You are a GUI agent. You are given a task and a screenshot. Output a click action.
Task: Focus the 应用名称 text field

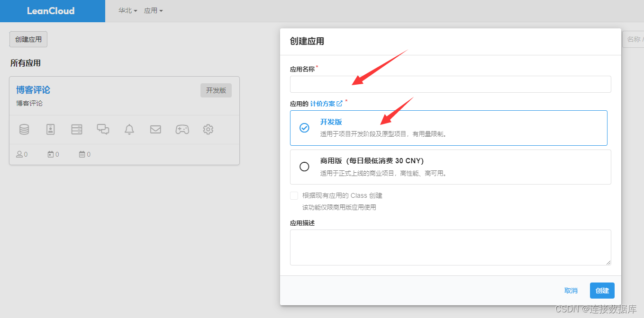coord(450,84)
